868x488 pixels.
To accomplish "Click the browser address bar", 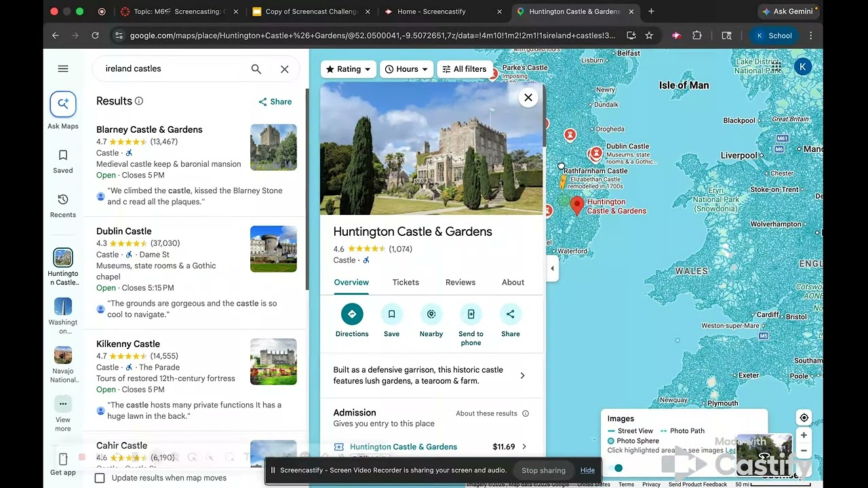I will [x=372, y=36].
